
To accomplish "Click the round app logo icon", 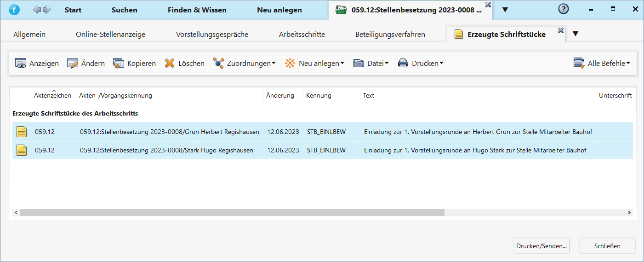I will coord(15,10).
